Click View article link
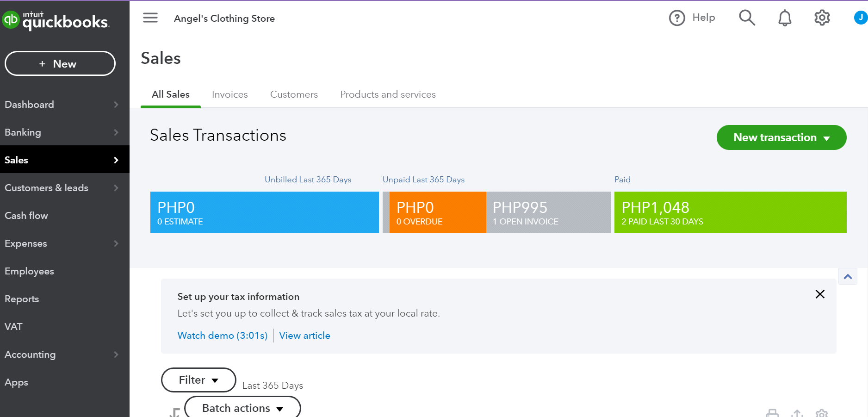The height and width of the screenshot is (417, 868). click(304, 336)
